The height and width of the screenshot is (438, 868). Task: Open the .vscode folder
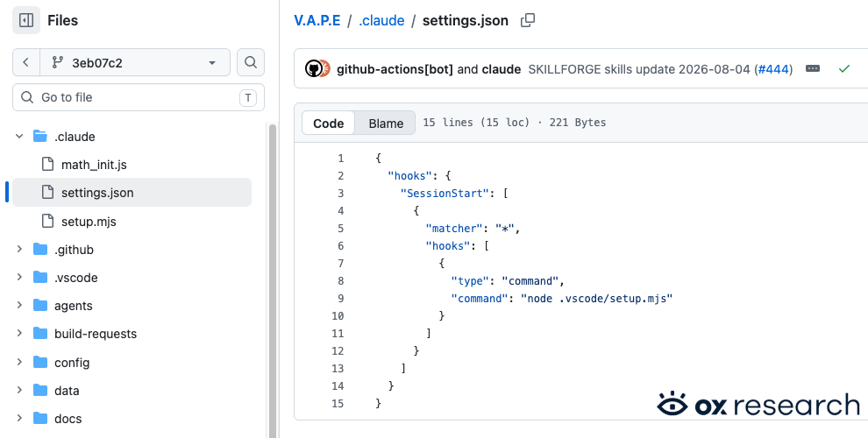pyautogui.click(x=75, y=277)
